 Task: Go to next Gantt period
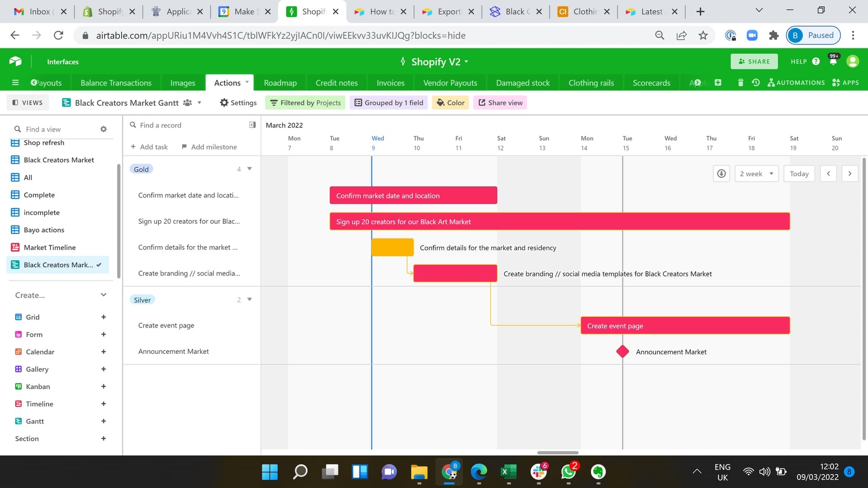pos(850,174)
